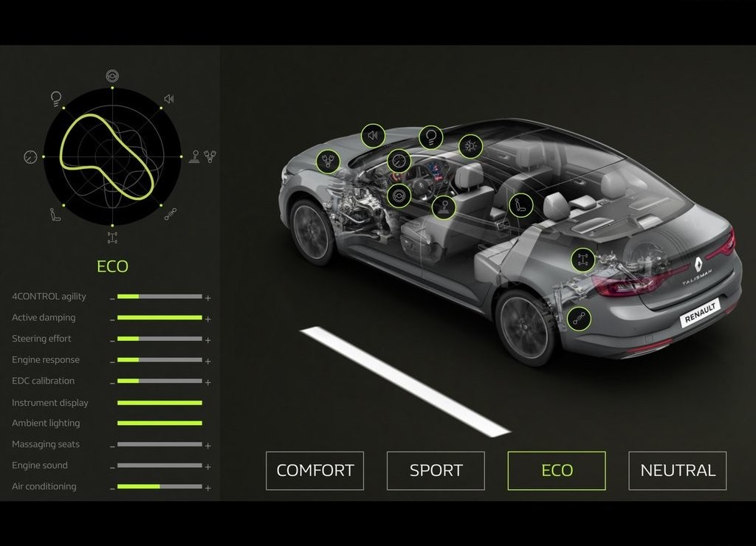Select the air conditioning snowflake hotspot on the car
The width and height of the screenshot is (756, 546).
coord(470,146)
